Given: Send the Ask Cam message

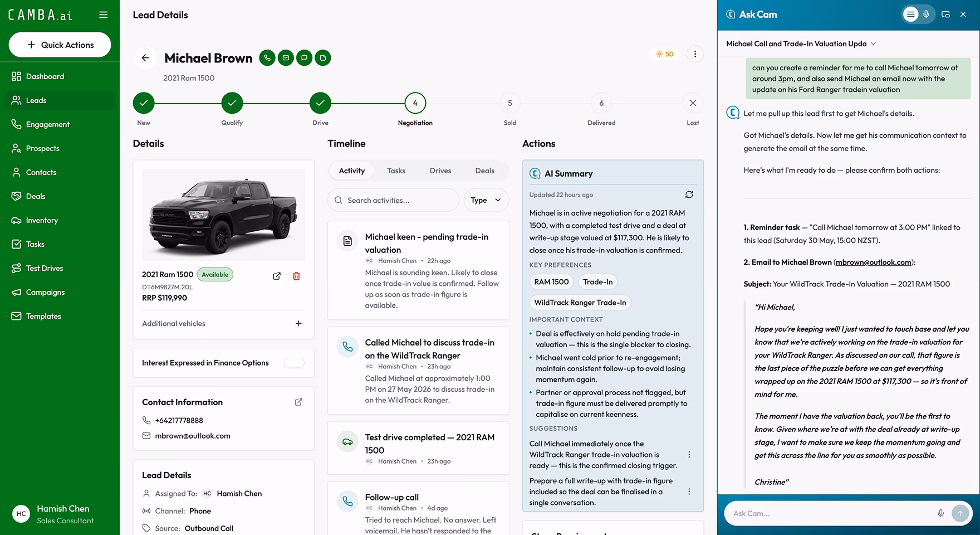Looking at the screenshot, I should [960, 513].
